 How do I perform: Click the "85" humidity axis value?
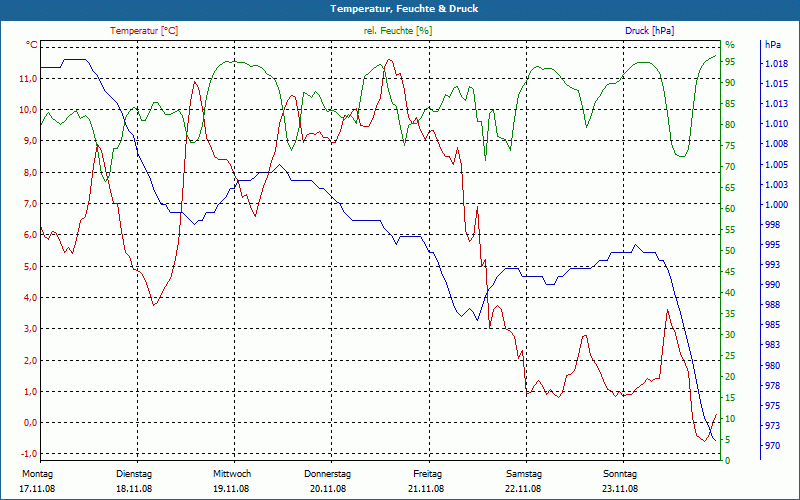[730, 104]
